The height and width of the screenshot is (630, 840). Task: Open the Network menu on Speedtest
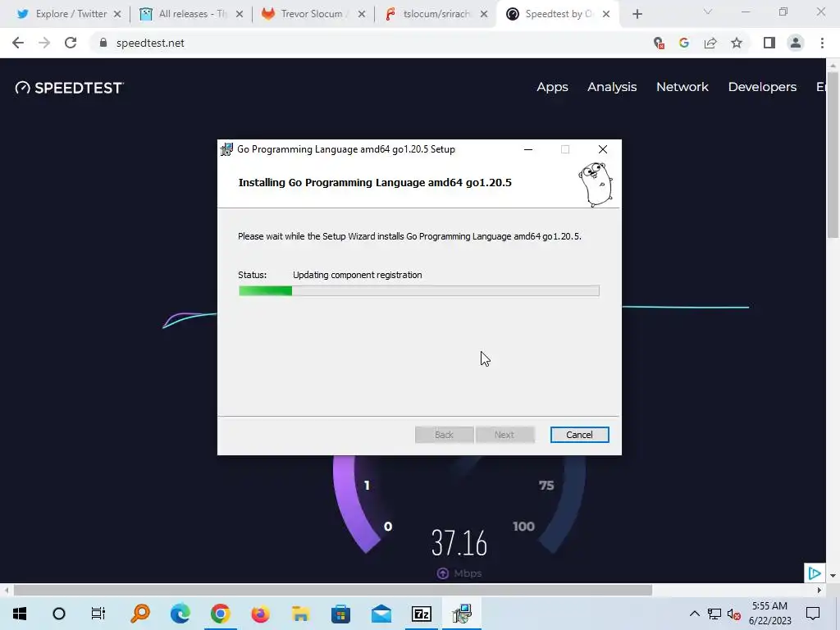point(682,87)
